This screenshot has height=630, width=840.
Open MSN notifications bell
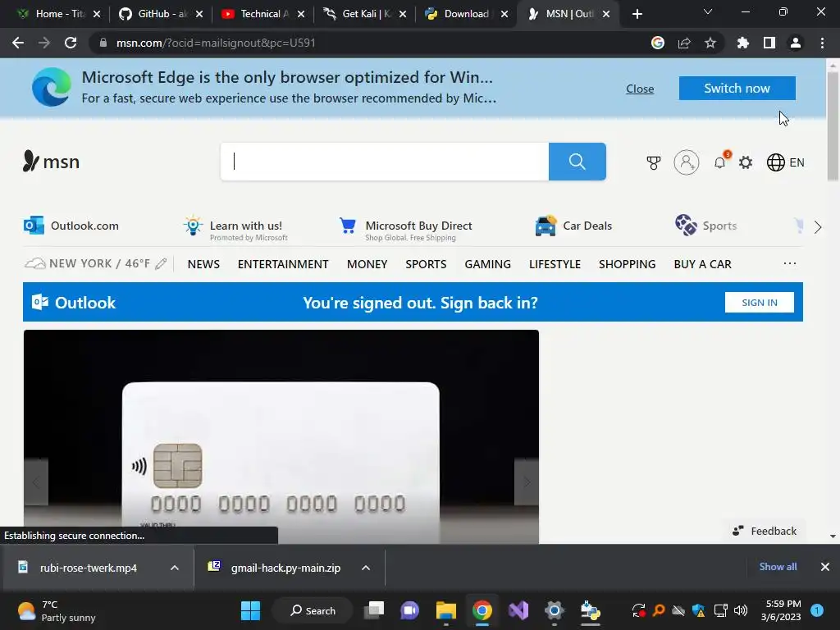point(720,162)
